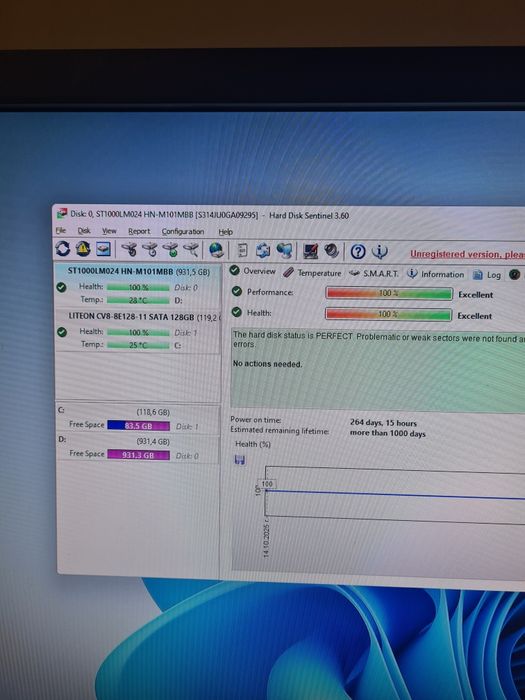Click the '264 days, 15 hours' power-on value

(383, 423)
